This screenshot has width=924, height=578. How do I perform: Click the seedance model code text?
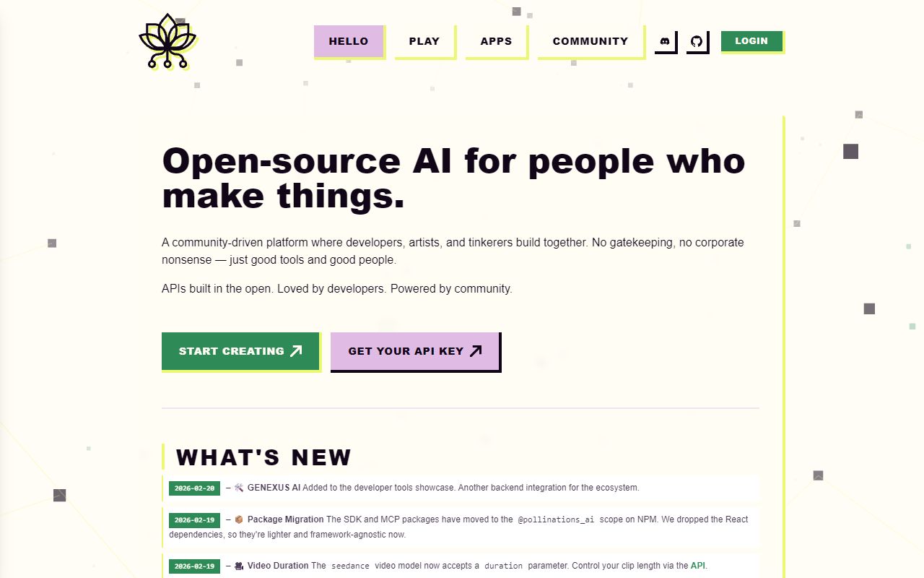click(x=349, y=566)
